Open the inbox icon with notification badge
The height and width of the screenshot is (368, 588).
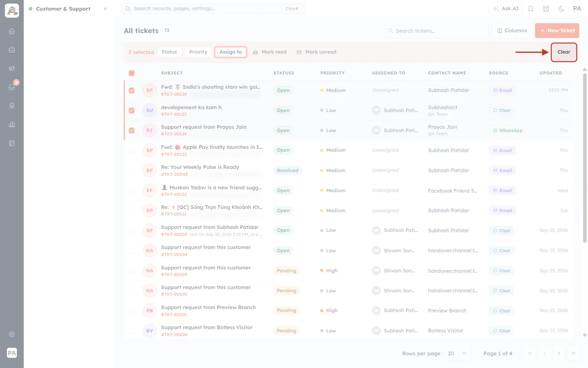12,87
